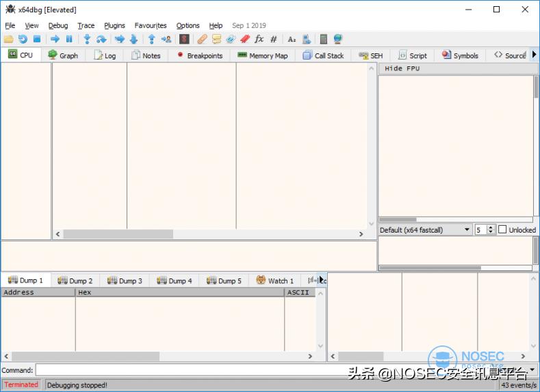Click the Step Into toolbar icon

tap(87, 40)
